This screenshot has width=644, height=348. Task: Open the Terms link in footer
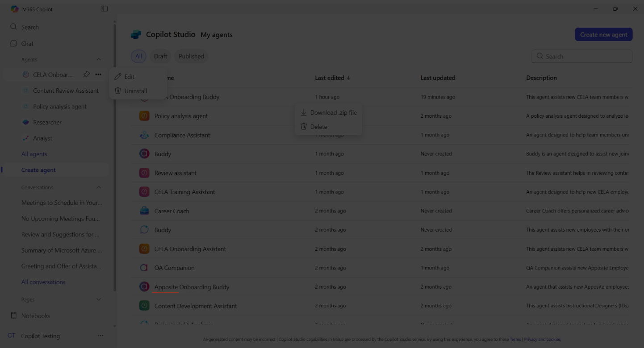coord(515,339)
